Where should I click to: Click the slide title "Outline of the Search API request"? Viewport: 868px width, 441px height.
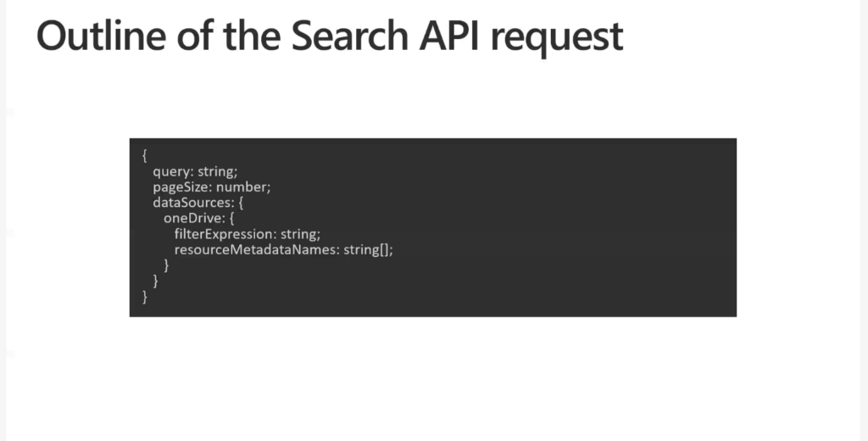click(x=329, y=36)
